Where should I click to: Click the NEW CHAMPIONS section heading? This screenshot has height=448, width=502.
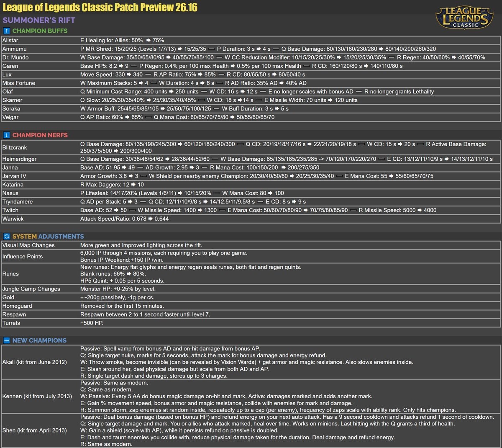pyautogui.click(x=39, y=340)
